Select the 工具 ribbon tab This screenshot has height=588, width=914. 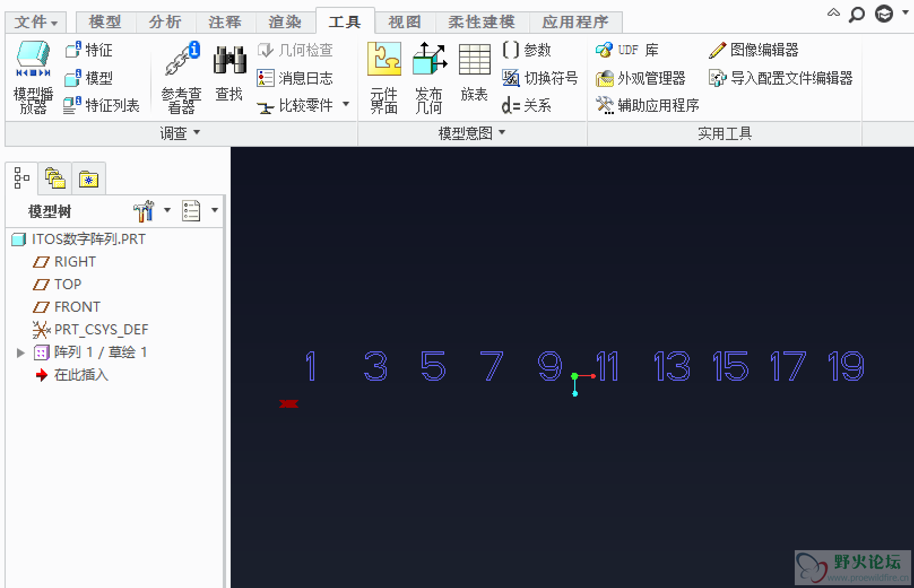345,21
